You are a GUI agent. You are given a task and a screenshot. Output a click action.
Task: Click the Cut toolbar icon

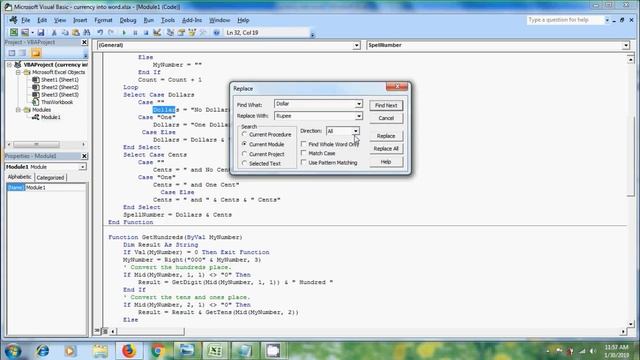pos(54,32)
